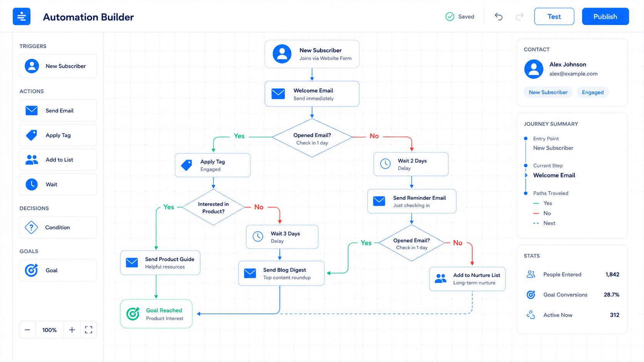Click the Goal Reached title

164,310
